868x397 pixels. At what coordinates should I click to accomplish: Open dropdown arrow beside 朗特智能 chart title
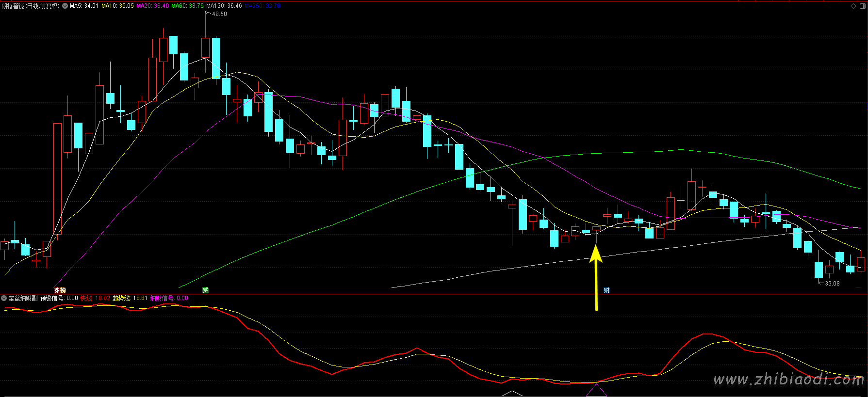(65, 6)
